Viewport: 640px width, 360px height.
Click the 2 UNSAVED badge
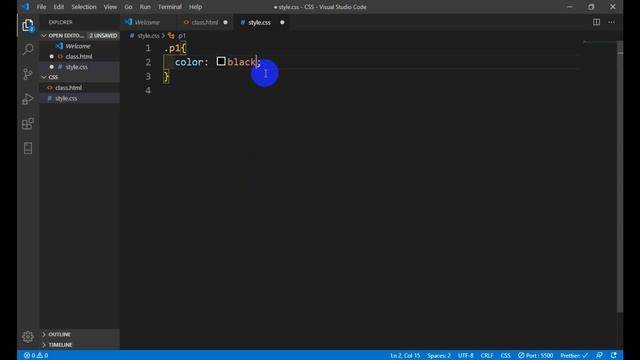click(103, 36)
